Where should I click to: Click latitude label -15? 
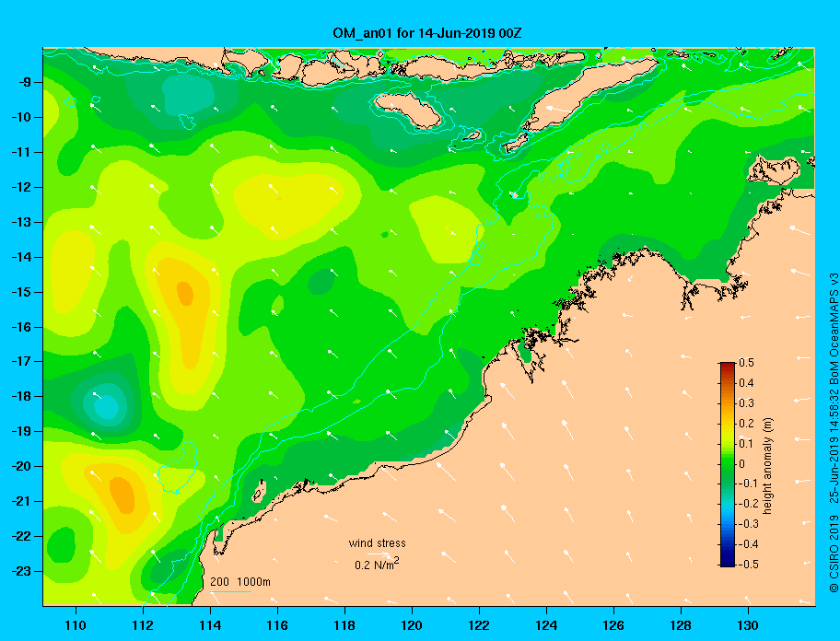tap(21, 292)
